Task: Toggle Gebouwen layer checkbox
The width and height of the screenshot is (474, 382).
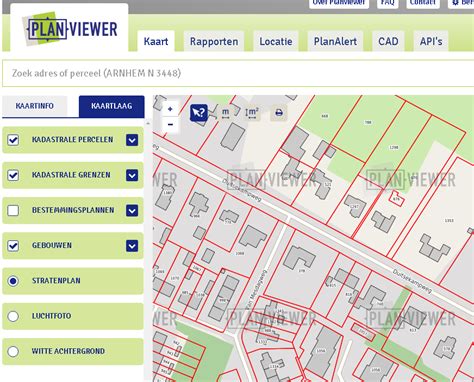Action: click(13, 246)
